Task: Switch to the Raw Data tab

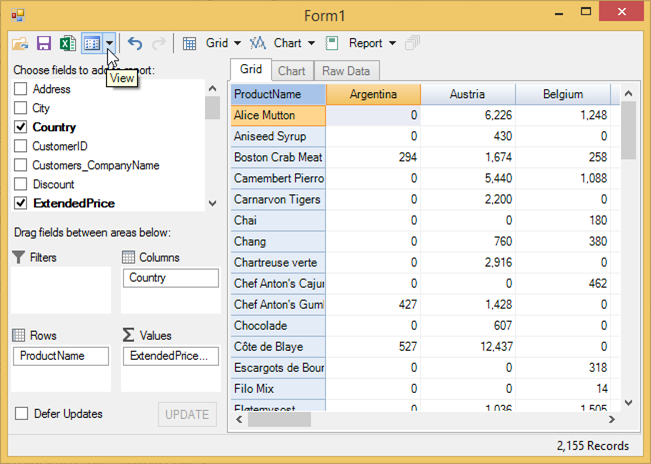Action: click(x=345, y=71)
